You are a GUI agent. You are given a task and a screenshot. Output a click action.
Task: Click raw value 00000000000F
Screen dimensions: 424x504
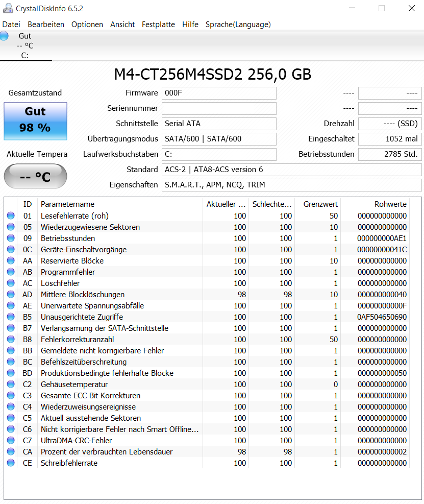[382, 306]
